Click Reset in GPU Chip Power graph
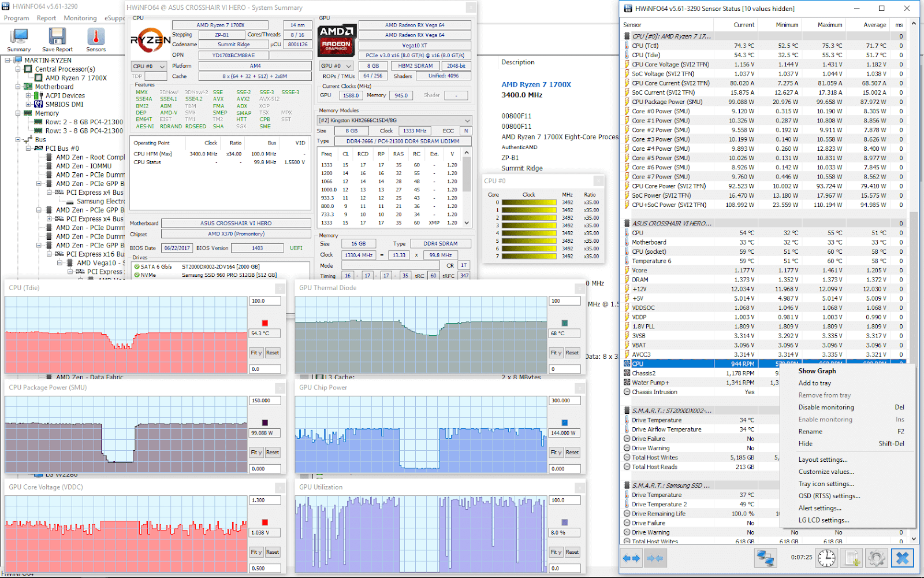Viewport: 924px width, 578px height. 572,453
